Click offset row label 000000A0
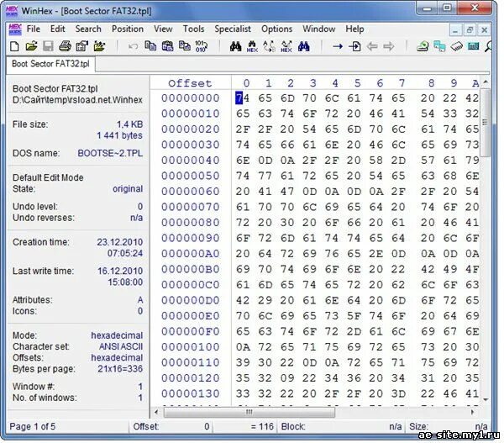This screenshot has width=504, height=443. tap(191, 254)
